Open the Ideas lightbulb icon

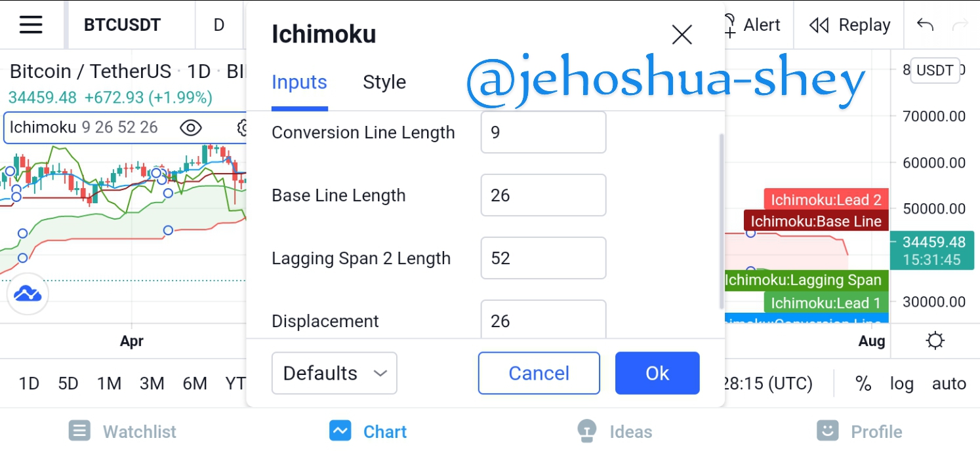[585, 431]
